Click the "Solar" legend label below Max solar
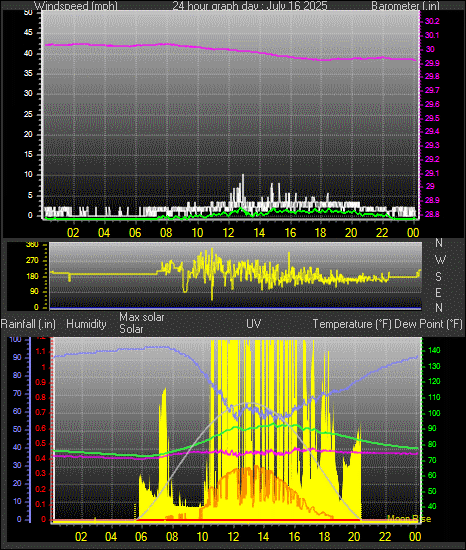 pos(131,329)
